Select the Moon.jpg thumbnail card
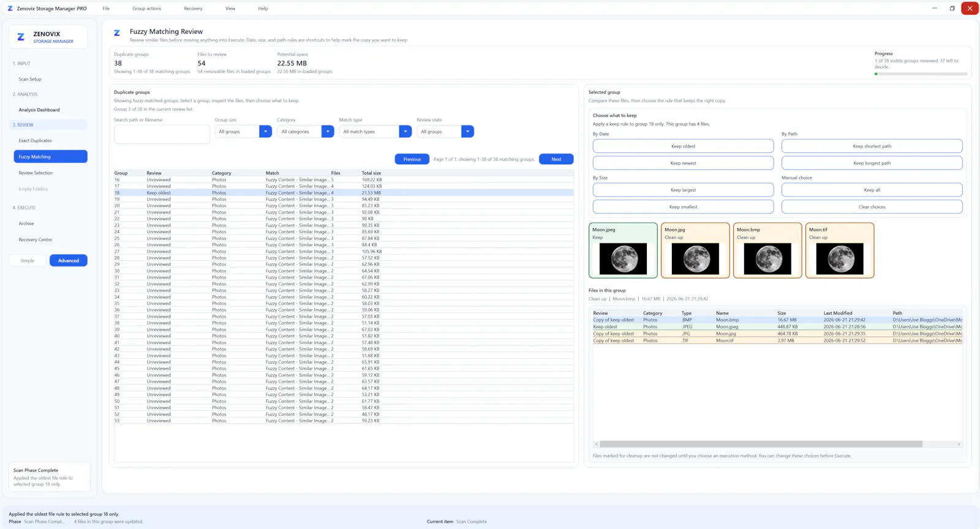Viewport: 980px width, 529px height. pyautogui.click(x=695, y=250)
